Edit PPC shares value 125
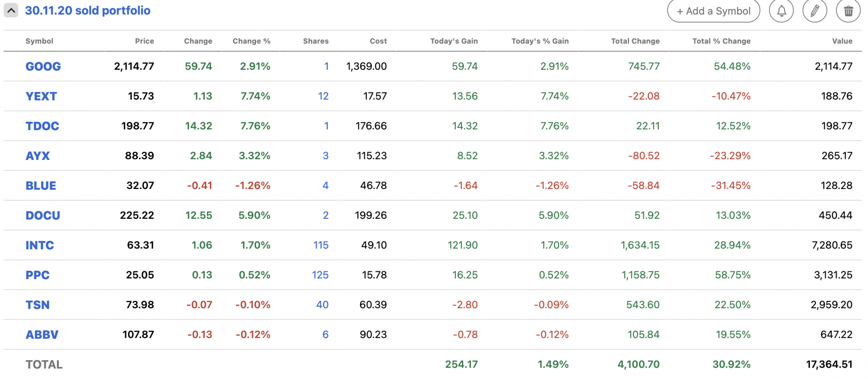 coord(320,275)
